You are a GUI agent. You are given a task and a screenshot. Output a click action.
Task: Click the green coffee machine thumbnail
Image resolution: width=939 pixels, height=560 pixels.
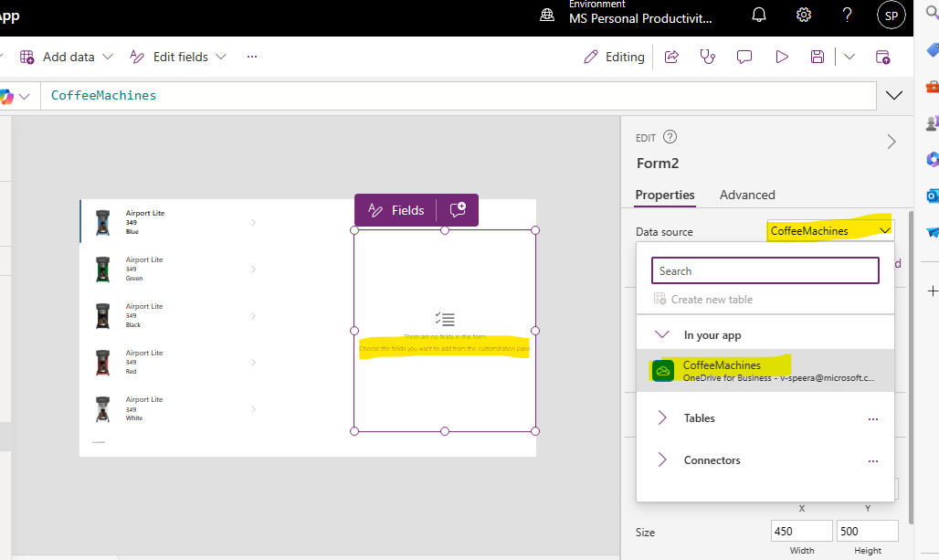pos(103,269)
